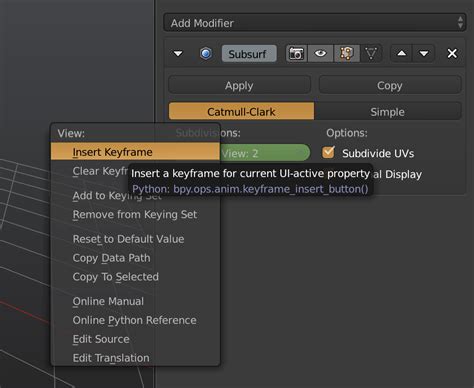Click the Apply modifier button
The height and width of the screenshot is (388, 474).
click(x=239, y=86)
